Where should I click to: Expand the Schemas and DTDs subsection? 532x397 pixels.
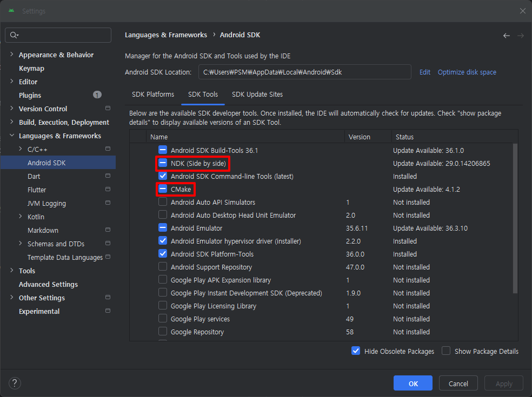point(21,244)
